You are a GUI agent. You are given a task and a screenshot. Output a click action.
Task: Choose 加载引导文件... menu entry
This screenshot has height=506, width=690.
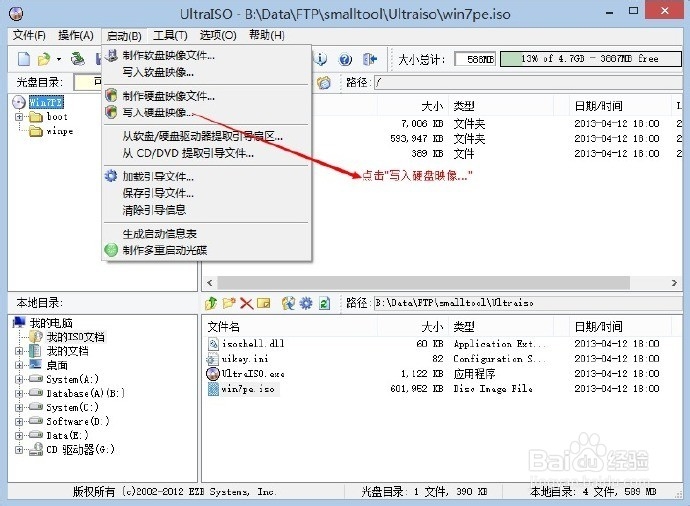pyautogui.click(x=207, y=176)
